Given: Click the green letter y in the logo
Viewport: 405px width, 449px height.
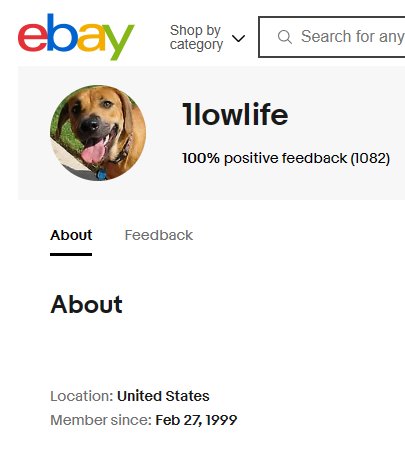Looking at the screenshot, I should pos(119,42).
